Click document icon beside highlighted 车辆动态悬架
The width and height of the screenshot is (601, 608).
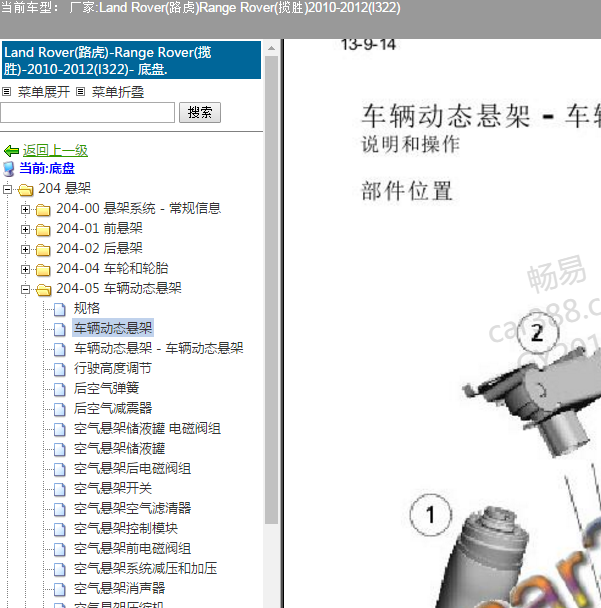pos(59,329)
